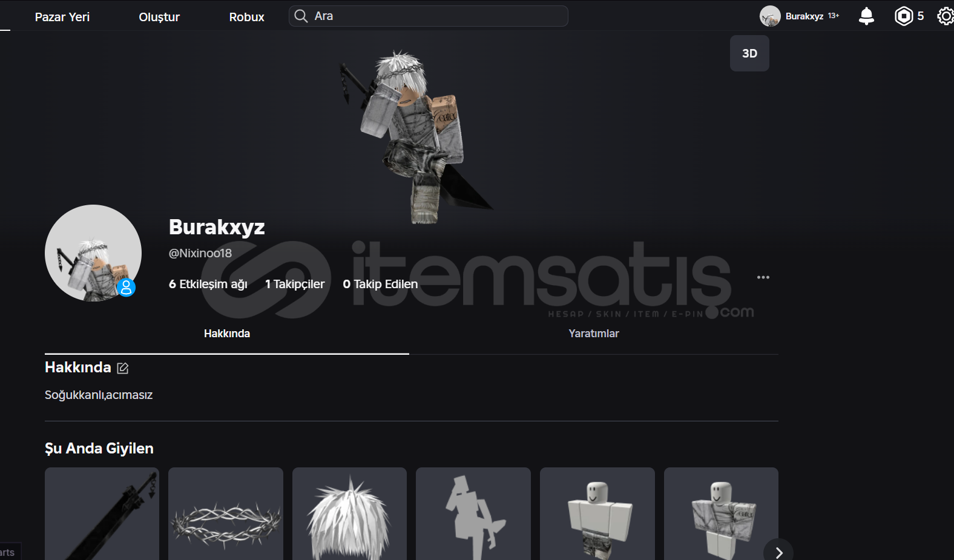Click the small avatar in the top bar
This screenshot has width=954, height=560.
[x=770, y=16]
